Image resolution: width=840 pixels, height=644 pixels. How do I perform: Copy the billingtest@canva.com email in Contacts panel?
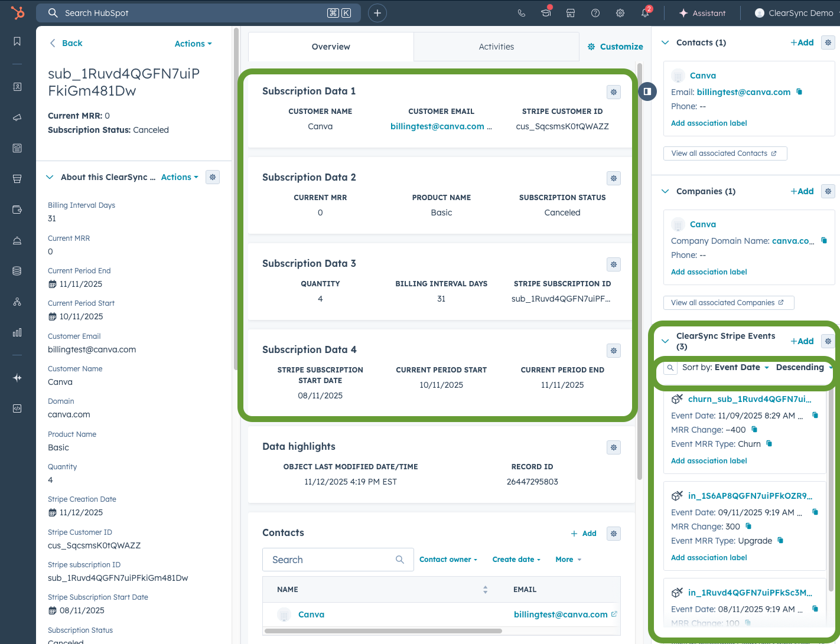click(x=799, y=91)
